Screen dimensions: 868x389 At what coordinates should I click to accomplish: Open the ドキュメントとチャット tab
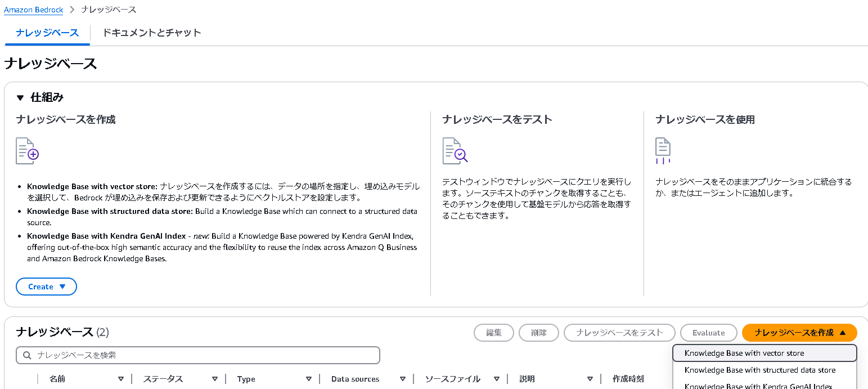[152, 33]
